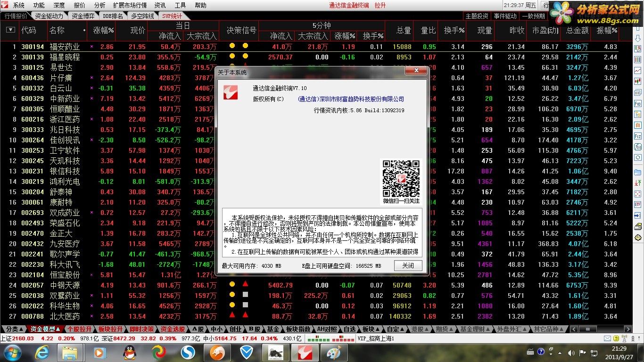Expand the 港股▲ bottom tab
Screen dimensions: 644x362
coord(420,329)
